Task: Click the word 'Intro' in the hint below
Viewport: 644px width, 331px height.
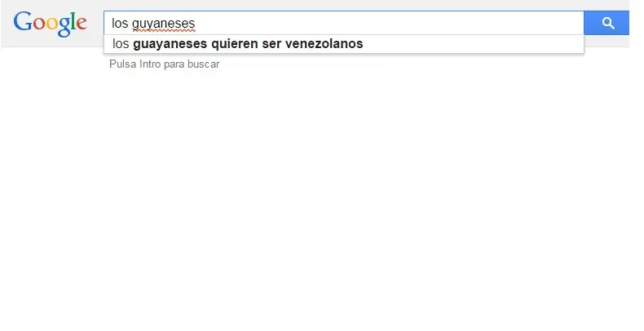Action: pyautogui.click(x=150, y=64)
